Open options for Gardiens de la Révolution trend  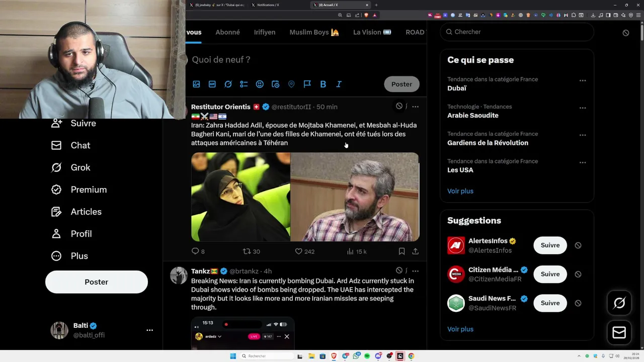click(x=583, y=135)
